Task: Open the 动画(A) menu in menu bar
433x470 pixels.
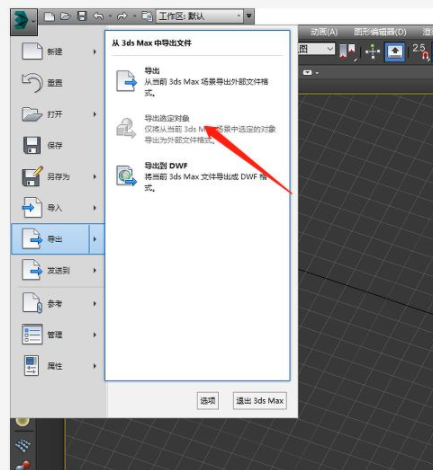Action: coord(324,32)
